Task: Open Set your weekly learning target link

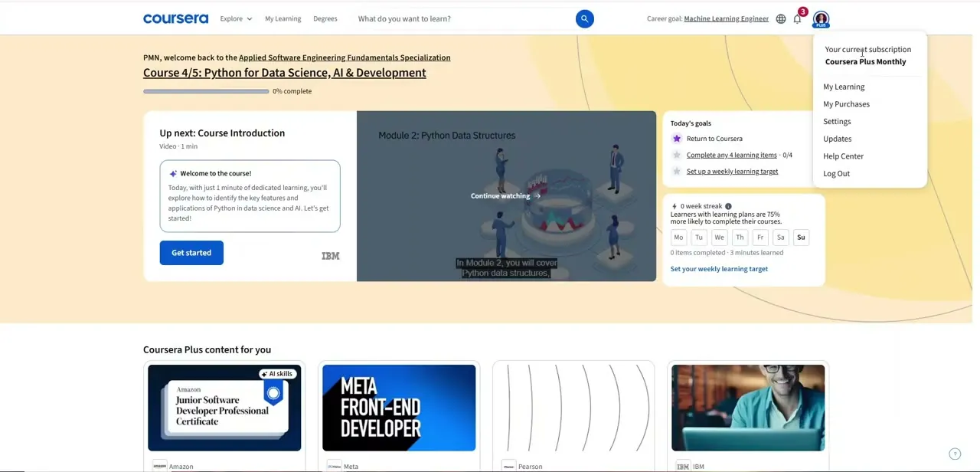Action: (719, 269)
